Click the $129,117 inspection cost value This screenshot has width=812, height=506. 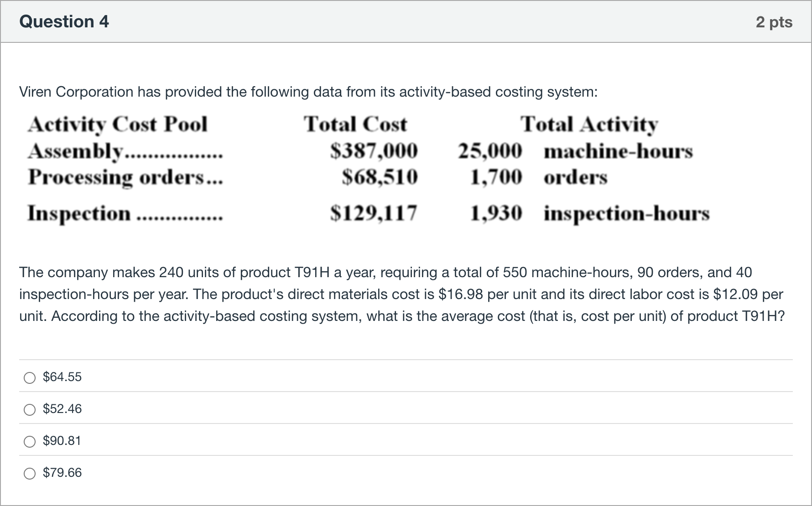(x=374, y=213)
